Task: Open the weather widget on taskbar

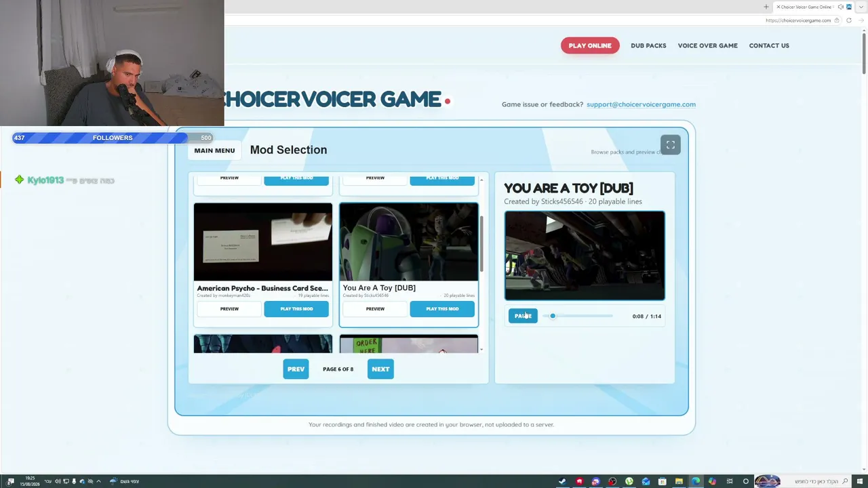Action: (x=125, y=481)
